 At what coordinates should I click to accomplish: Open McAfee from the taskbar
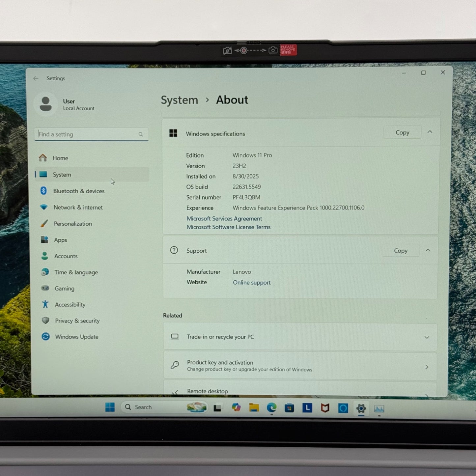click(325, 408)
